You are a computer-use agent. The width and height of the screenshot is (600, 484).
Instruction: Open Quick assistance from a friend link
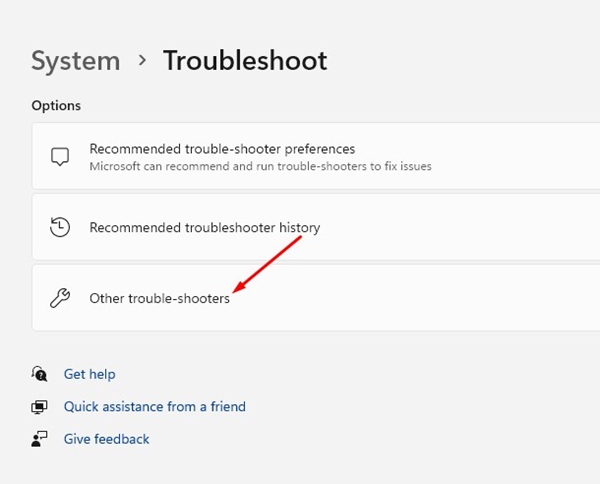tap(154, 407)
